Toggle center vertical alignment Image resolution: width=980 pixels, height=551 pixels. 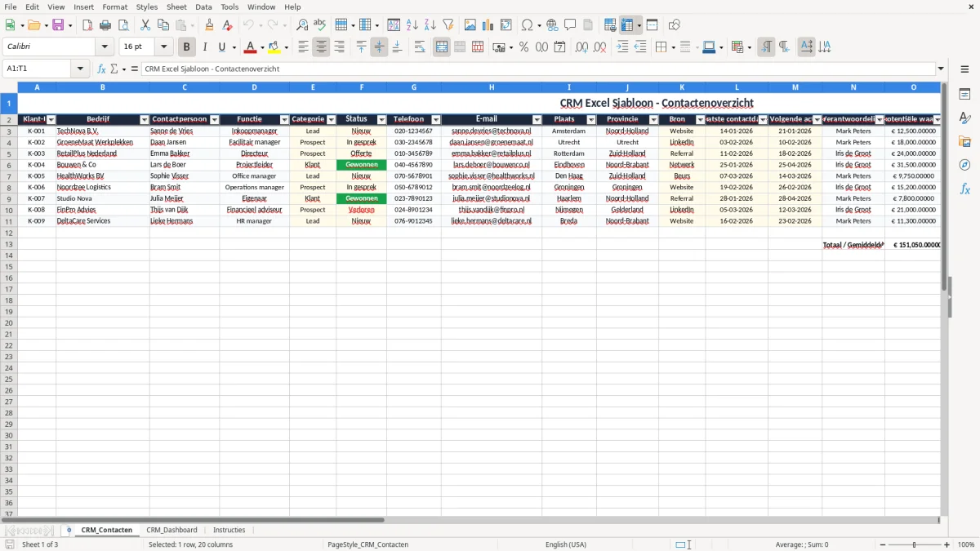tap(379, 47)
